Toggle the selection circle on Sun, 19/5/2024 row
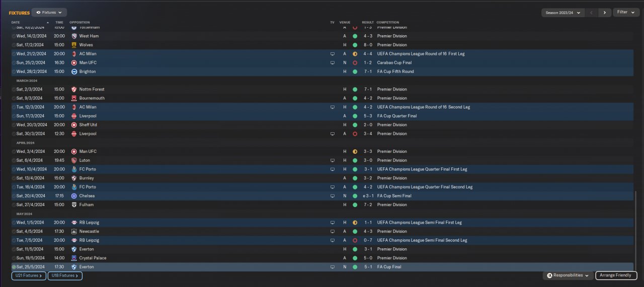This screenshot has height=287, width=644. (x=14, y=258)
